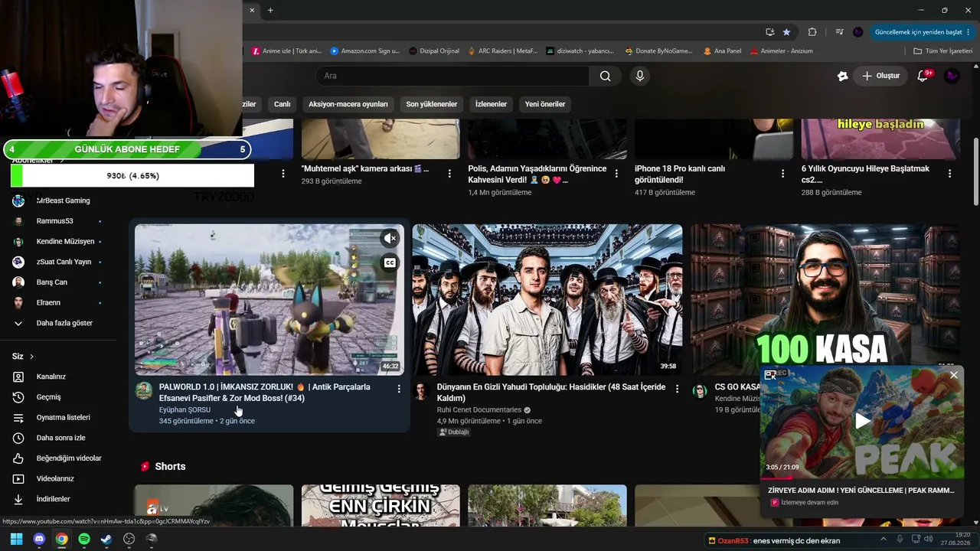The image size is (980, 551).
Task: Open options for 6 Yıllık Oyuncuyu video
Action: click(949, 174)
